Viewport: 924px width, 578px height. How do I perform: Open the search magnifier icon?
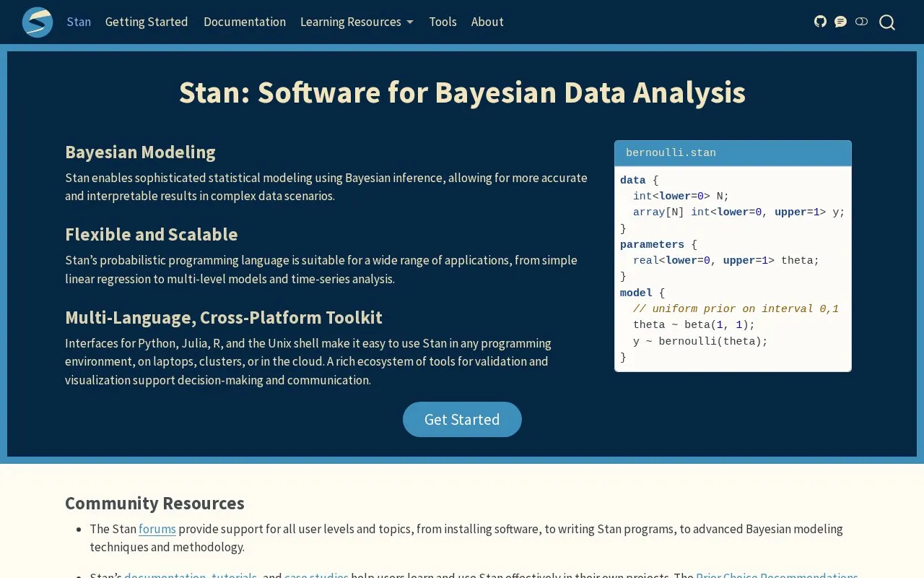click(887, 22)
